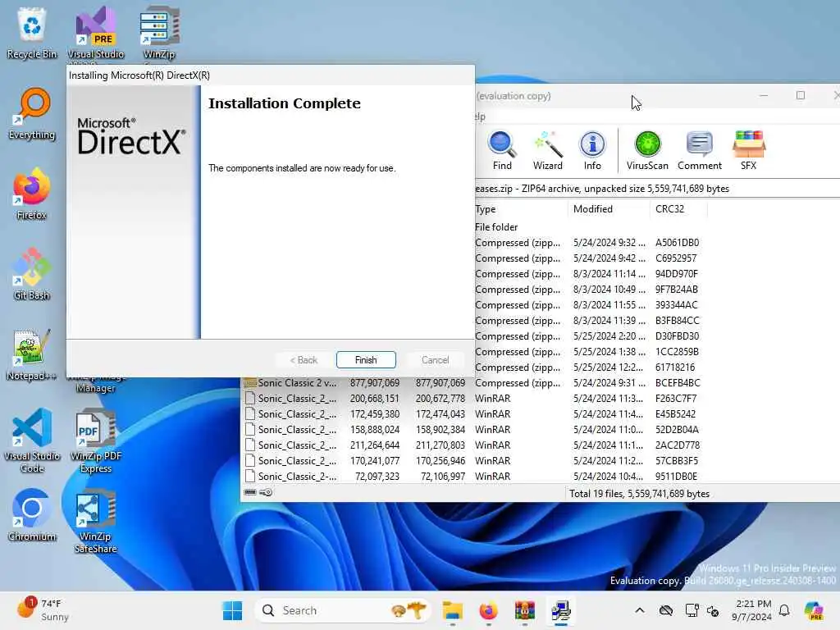Select the Git Bash desktop icon
The image size is (840, 630).
click(32, 274)
